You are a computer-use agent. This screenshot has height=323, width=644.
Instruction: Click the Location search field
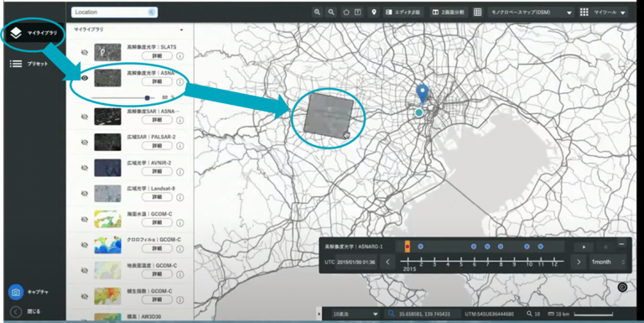click(114, 13)
